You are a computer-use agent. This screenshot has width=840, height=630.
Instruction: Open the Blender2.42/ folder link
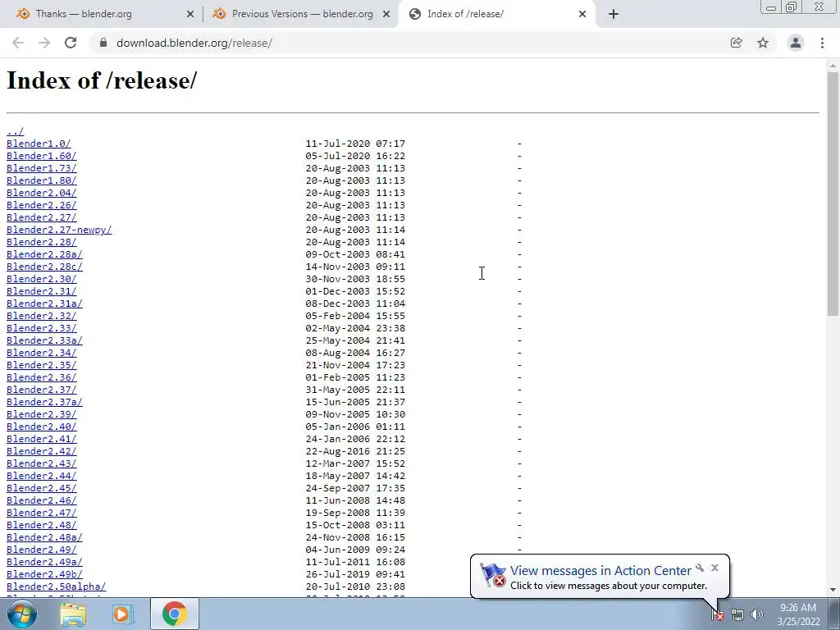point(41,452)
